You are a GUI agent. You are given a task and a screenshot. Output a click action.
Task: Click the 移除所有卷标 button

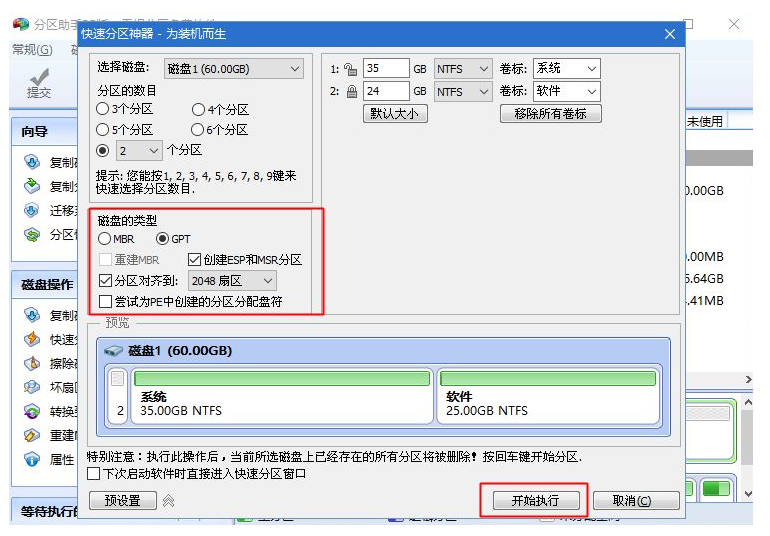coord(550,114)
